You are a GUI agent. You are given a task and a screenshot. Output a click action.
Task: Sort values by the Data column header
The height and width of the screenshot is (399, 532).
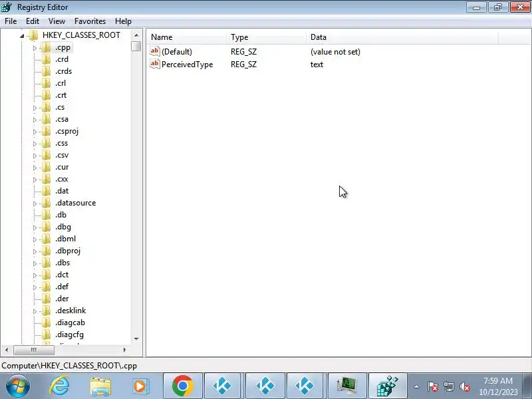[x=402, y=37]
